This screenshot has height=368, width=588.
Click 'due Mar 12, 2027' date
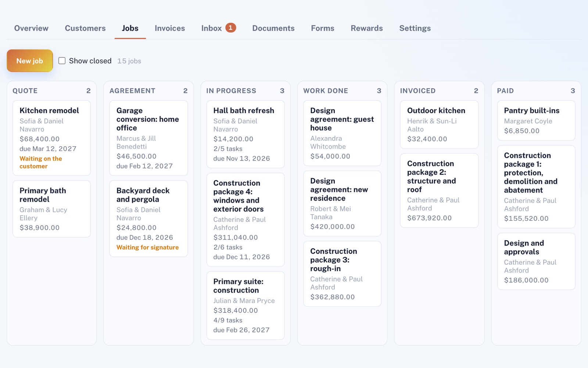48,149
